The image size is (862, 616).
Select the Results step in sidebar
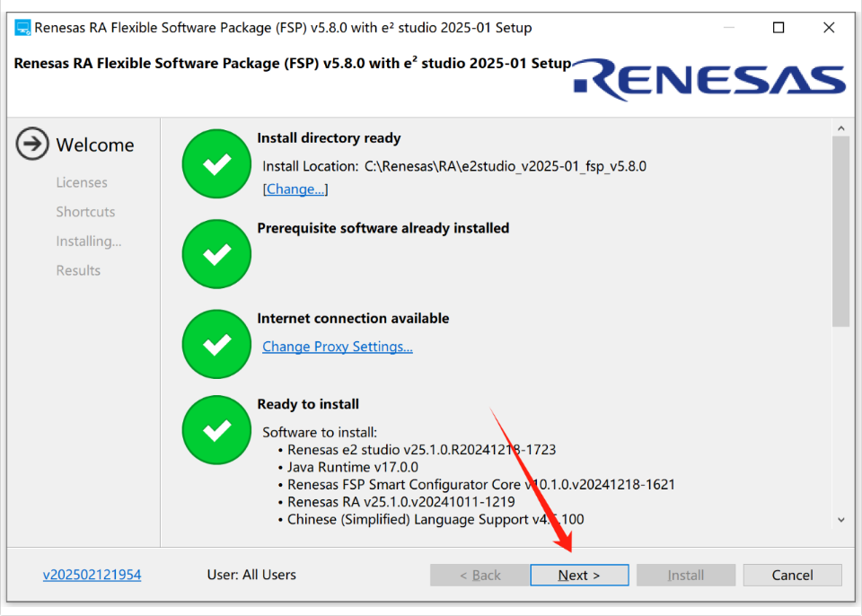point(78,270)
